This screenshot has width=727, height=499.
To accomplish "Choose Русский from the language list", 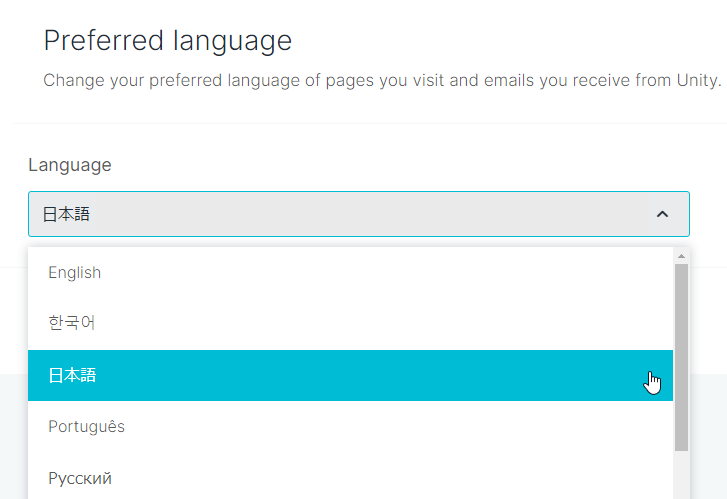I will click(80, 478).
